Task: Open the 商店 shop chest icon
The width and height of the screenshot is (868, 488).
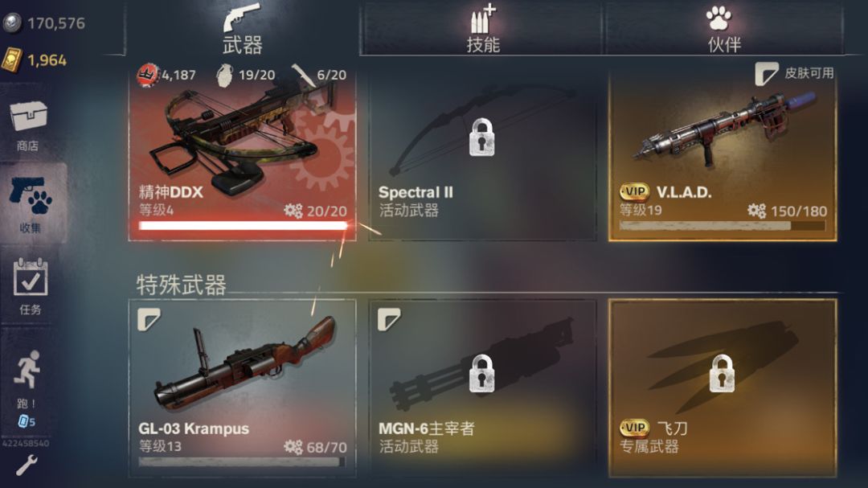Action: (x=28, y=116)
